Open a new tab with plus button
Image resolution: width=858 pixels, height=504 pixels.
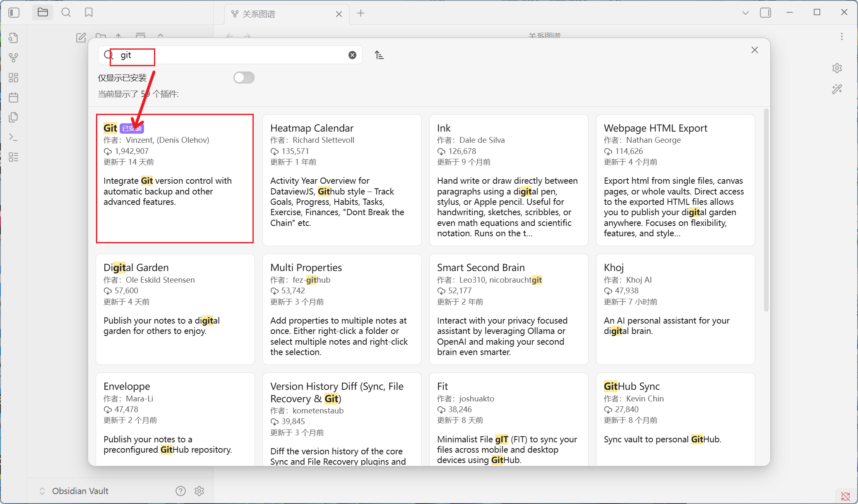coord(361,13)
